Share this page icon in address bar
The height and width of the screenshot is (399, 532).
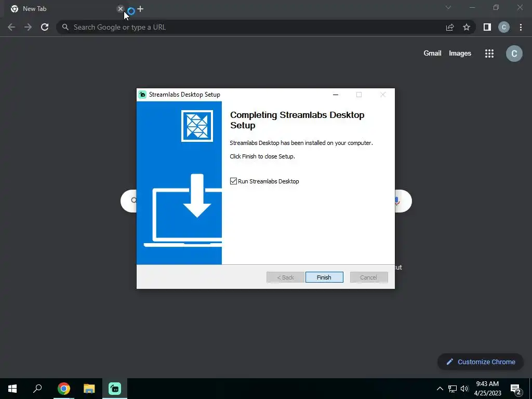(450, 27)
